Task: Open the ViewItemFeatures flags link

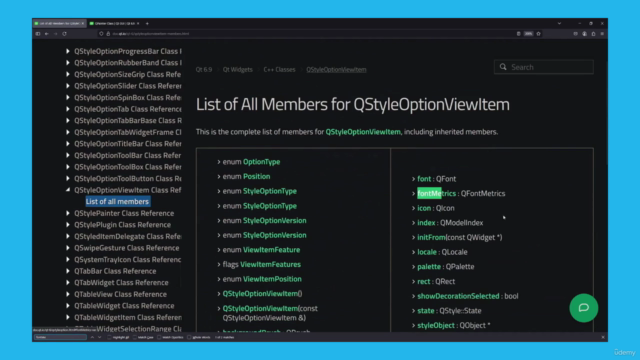Action: click(270, 264)
